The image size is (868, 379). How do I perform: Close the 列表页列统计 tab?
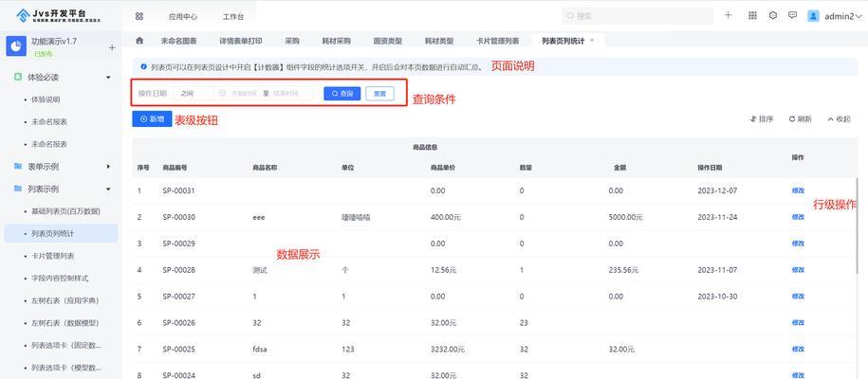[x=592, y=41]
